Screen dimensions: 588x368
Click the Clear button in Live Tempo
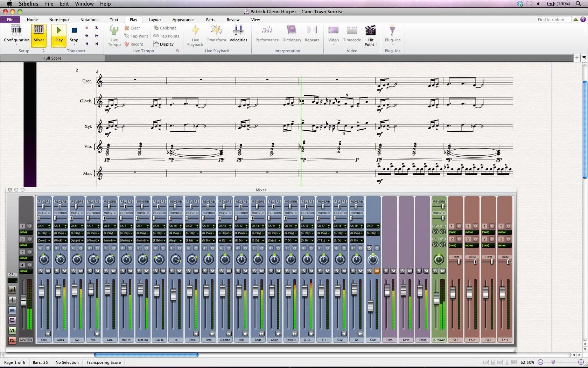point(132,28)
